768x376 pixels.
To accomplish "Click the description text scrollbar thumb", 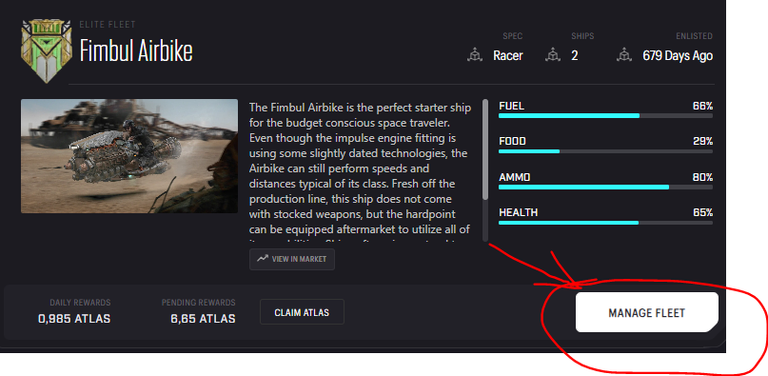I will [x=485, y=149].
